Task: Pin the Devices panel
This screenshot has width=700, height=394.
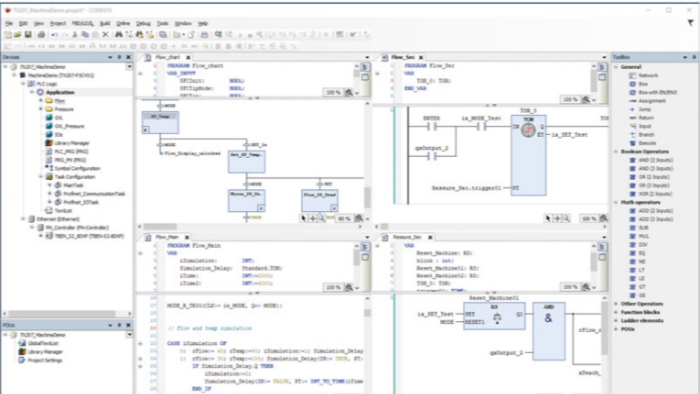Action: (119, 57)
